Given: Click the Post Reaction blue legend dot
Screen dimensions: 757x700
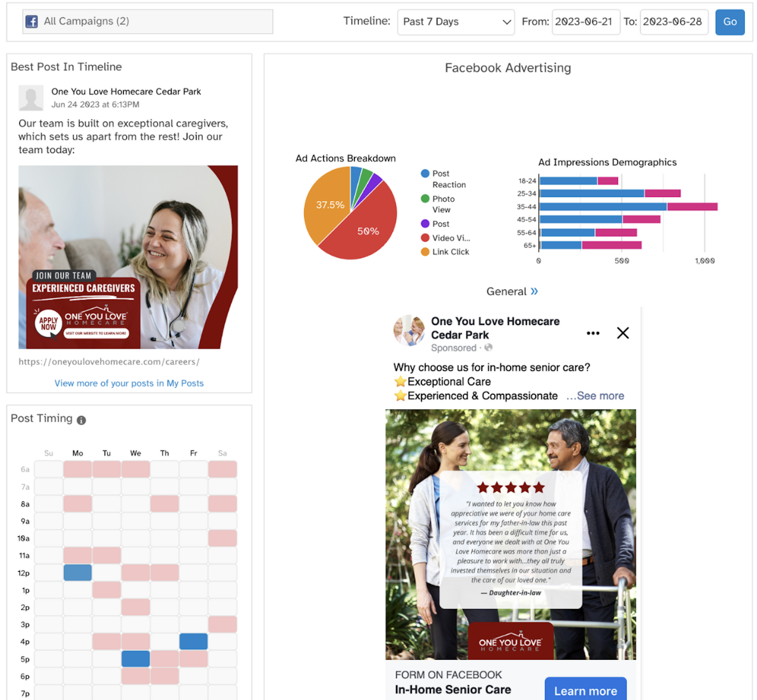Looking at the screenshot, I should pos(425,173).
